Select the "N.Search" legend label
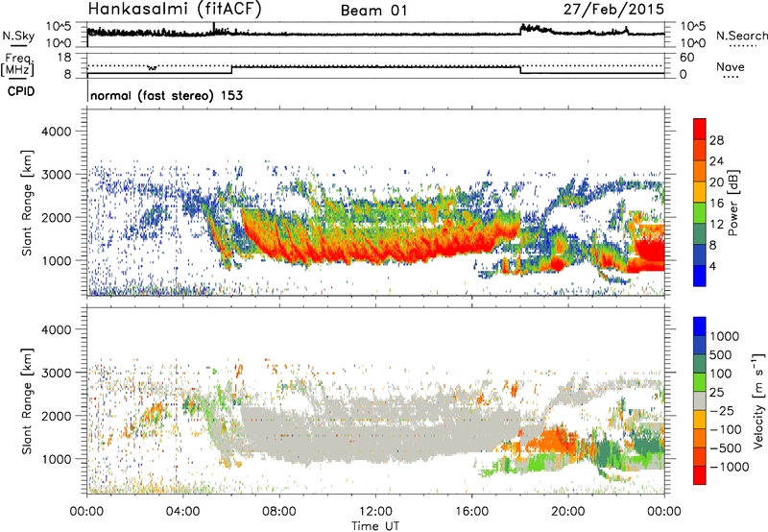 [x=741, y=36]
